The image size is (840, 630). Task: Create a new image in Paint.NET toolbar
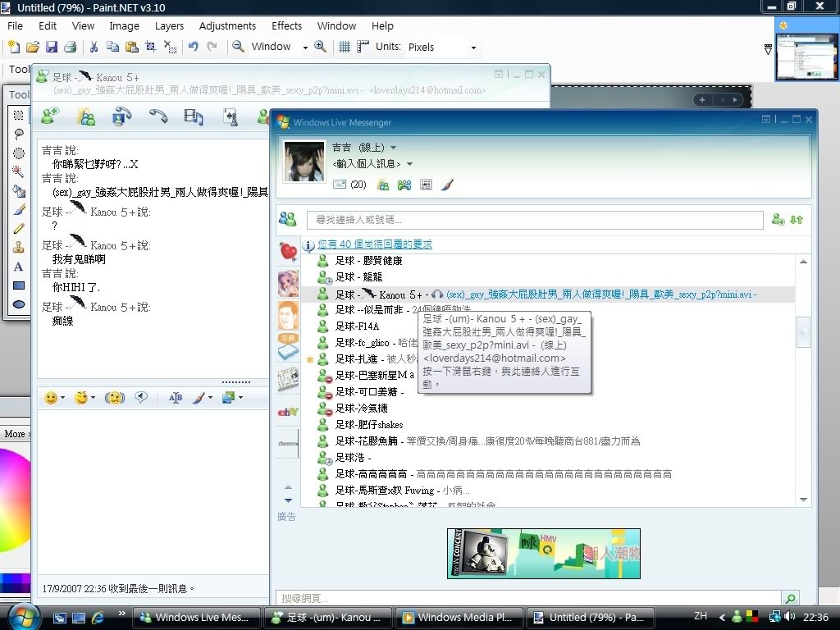coord(14,47)
